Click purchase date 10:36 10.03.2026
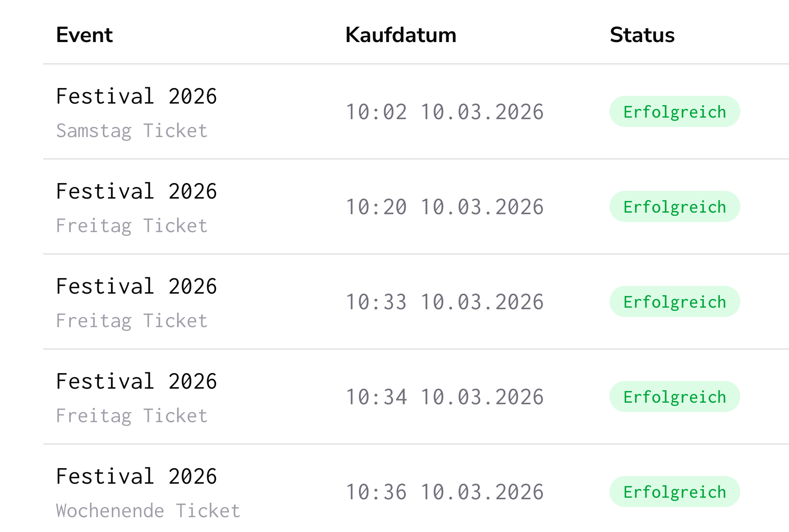 tap(445, 492)
